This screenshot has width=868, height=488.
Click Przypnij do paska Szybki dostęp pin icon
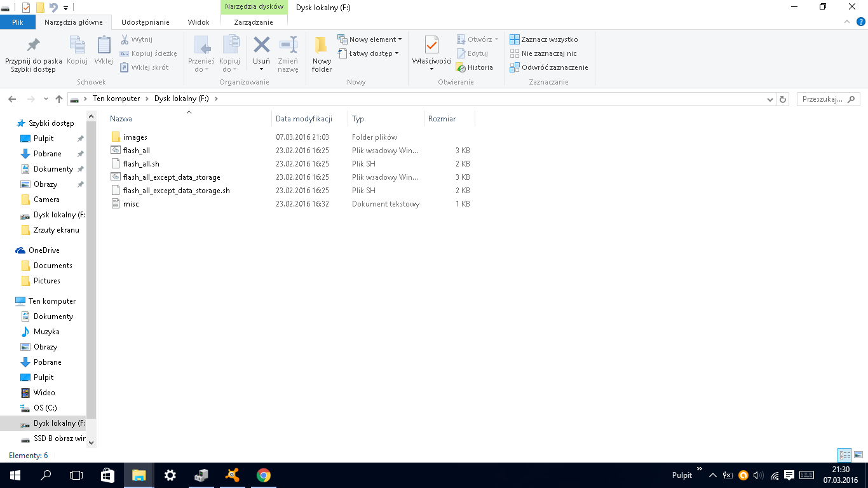click(x=33, y=46)
